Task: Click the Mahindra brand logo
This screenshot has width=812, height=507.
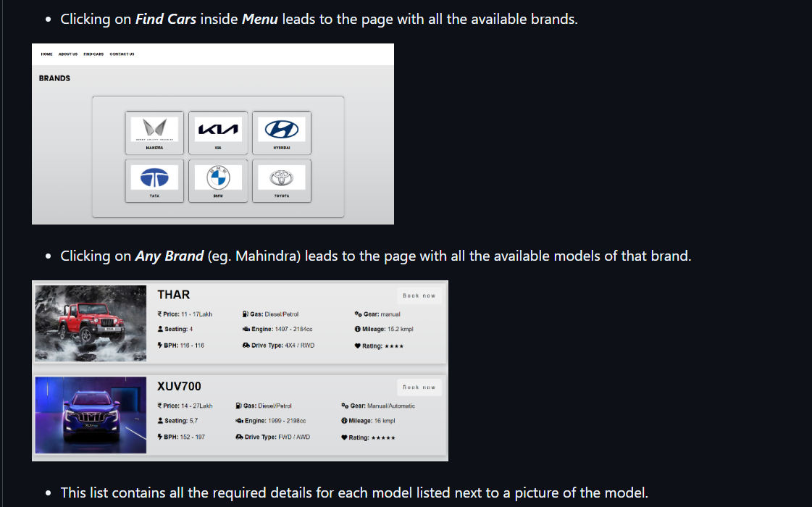Action: pos(154,129)
